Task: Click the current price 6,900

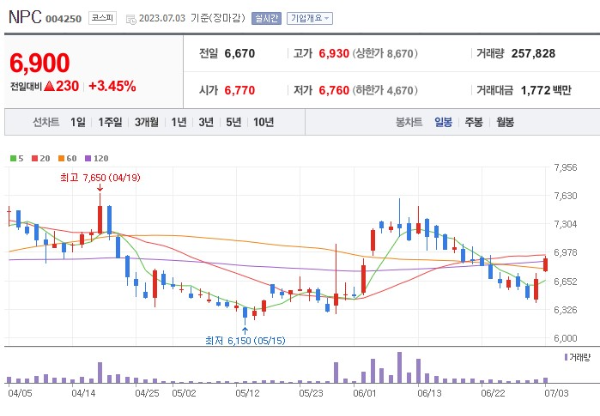Action: [40, 63]
